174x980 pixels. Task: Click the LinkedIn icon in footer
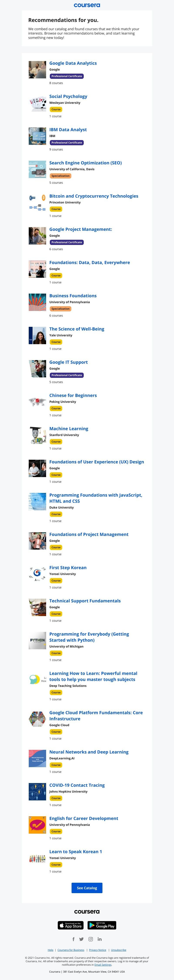pyautogui.click(x=100, y=939)
